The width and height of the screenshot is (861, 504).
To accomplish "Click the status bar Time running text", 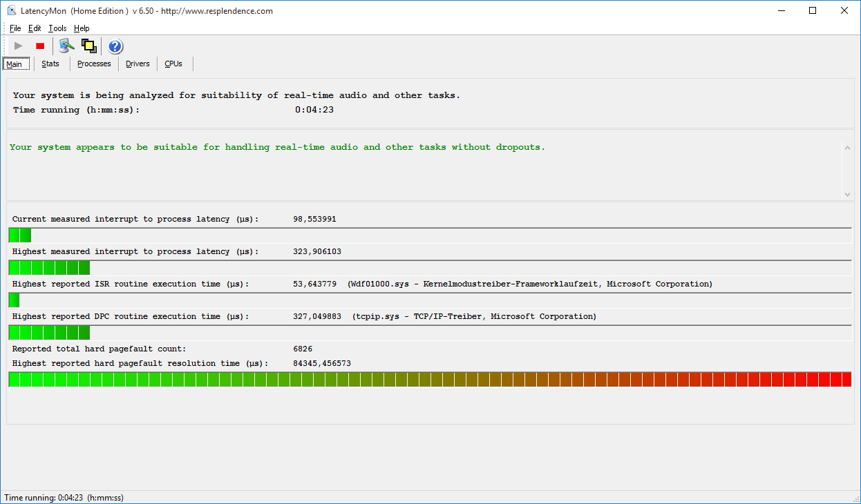I will point(64,497).
